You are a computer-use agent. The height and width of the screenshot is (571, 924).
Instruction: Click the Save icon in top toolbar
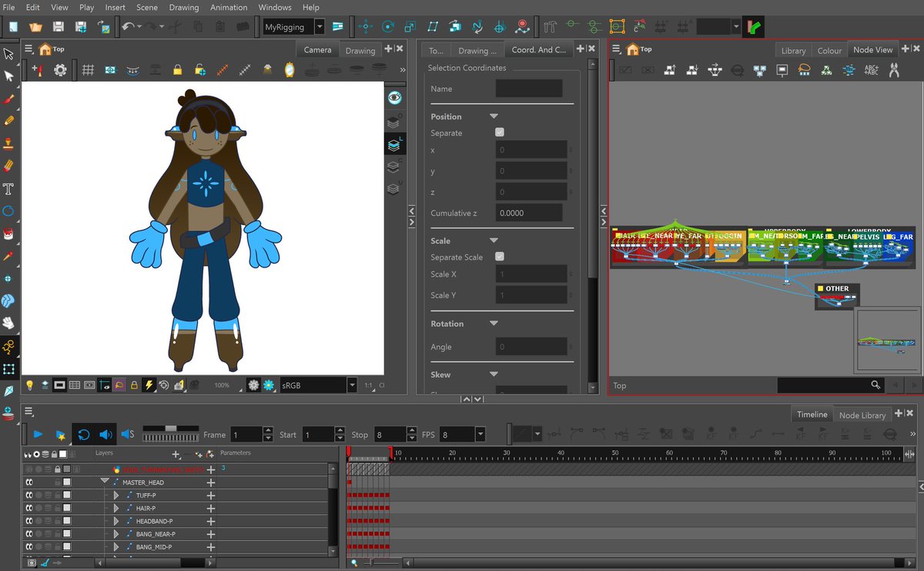click(58, 27)
